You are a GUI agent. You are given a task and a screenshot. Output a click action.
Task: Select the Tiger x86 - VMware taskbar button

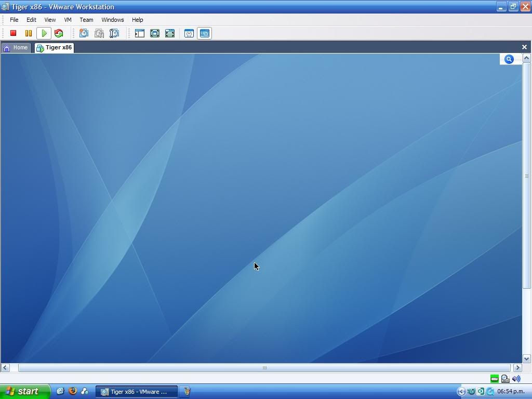(x=137, y=392)
